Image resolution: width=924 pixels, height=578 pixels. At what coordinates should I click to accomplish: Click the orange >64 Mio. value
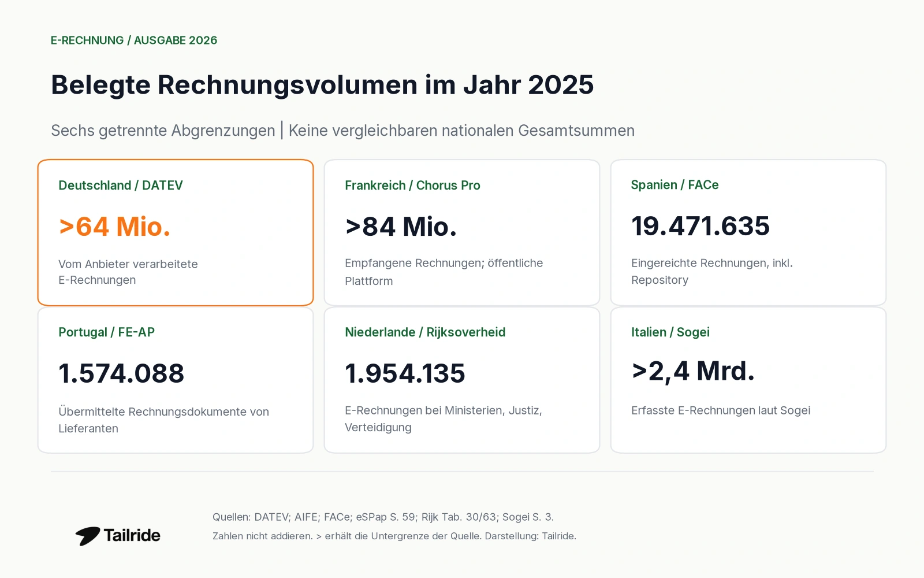pyautogui.click(x=114, y=227)
